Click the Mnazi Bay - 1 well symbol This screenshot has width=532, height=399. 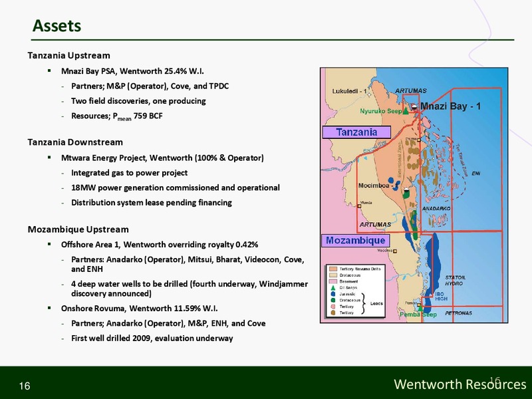pos(414,107)
